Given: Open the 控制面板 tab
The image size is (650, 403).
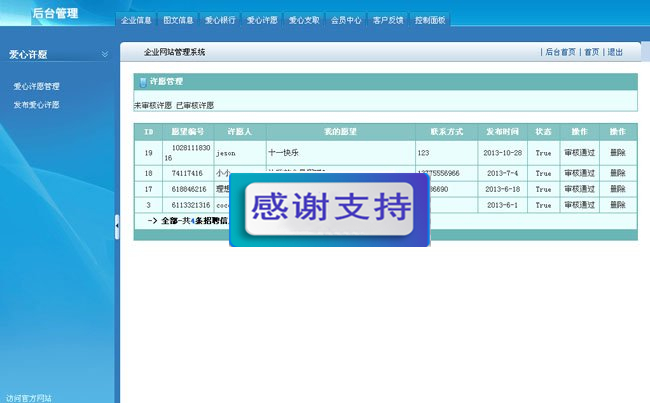Looking at the screenshot, I should pos(430,20).
